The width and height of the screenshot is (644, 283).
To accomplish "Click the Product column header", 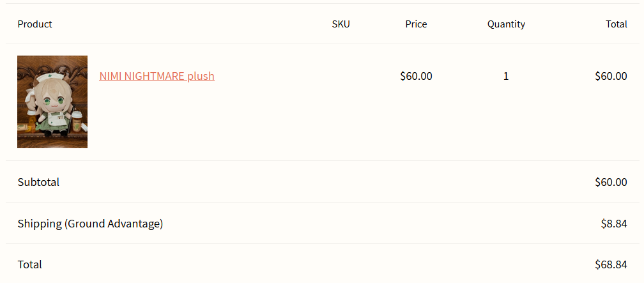I will click(34, 24).
